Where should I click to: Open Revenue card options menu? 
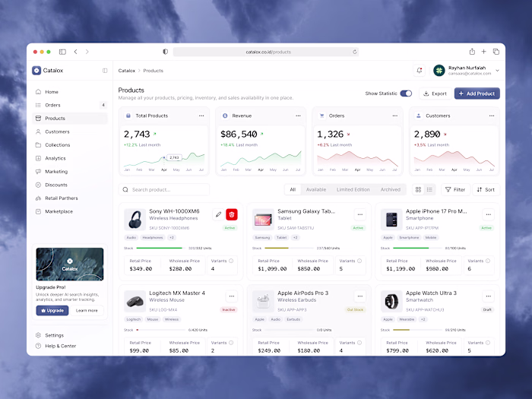pos(298,116)
